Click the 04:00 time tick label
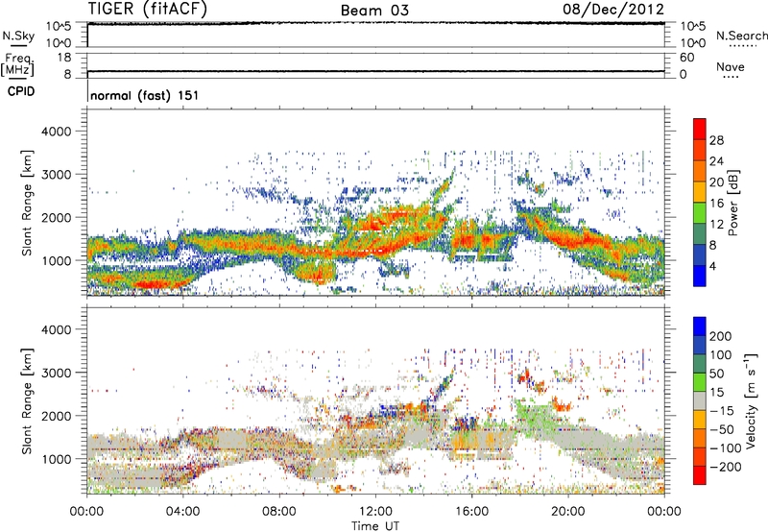This screenshot has height=532, width=768. pos(183,512)
